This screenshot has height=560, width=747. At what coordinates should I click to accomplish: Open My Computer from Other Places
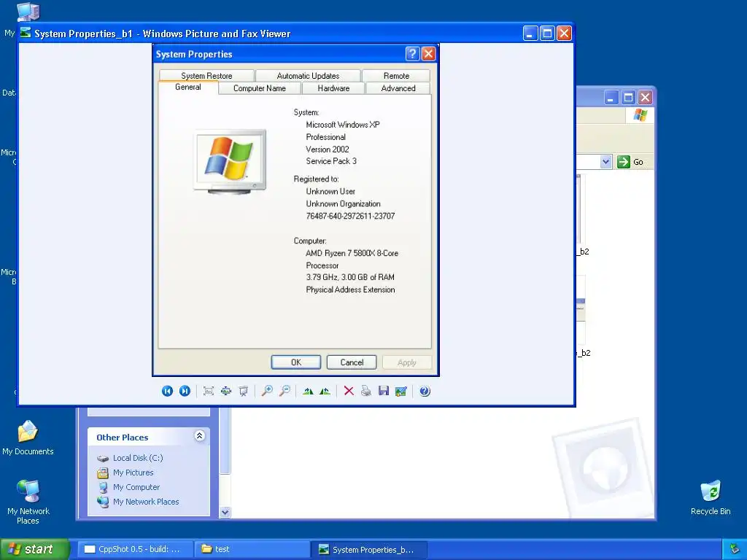click(x=136, y=487)
